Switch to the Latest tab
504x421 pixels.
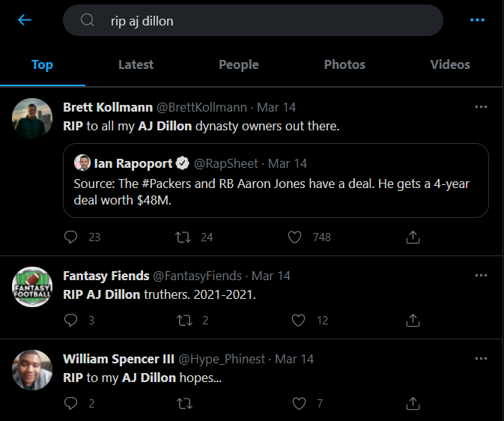[x=136, y=65]
